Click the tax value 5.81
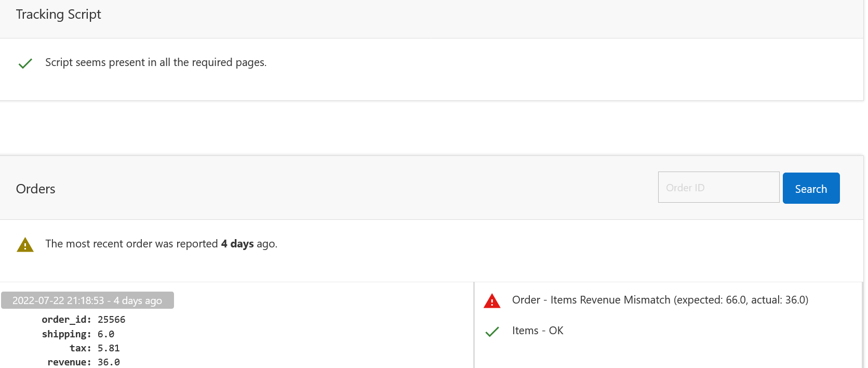Viewport: 868px width, 368px height. (109, 348)
